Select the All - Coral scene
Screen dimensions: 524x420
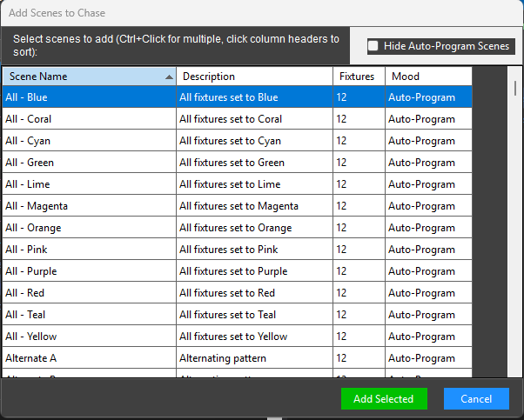(87, 119)
